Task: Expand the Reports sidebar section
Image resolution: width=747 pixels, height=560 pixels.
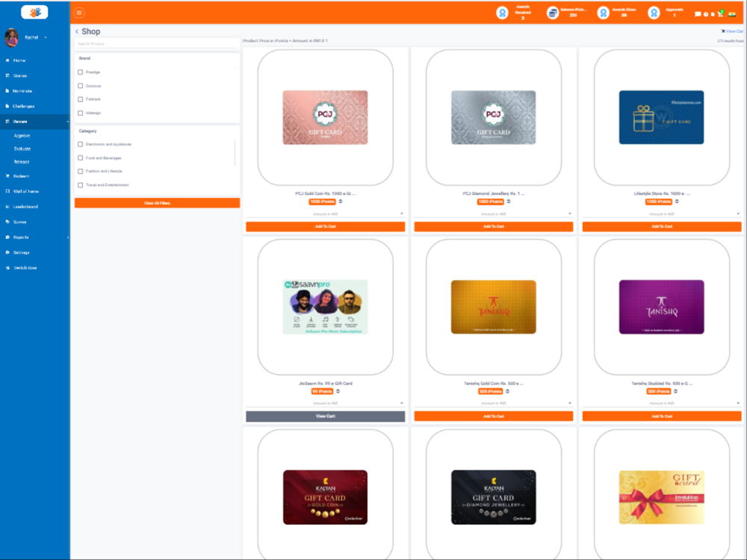Action: click(67, 237)
